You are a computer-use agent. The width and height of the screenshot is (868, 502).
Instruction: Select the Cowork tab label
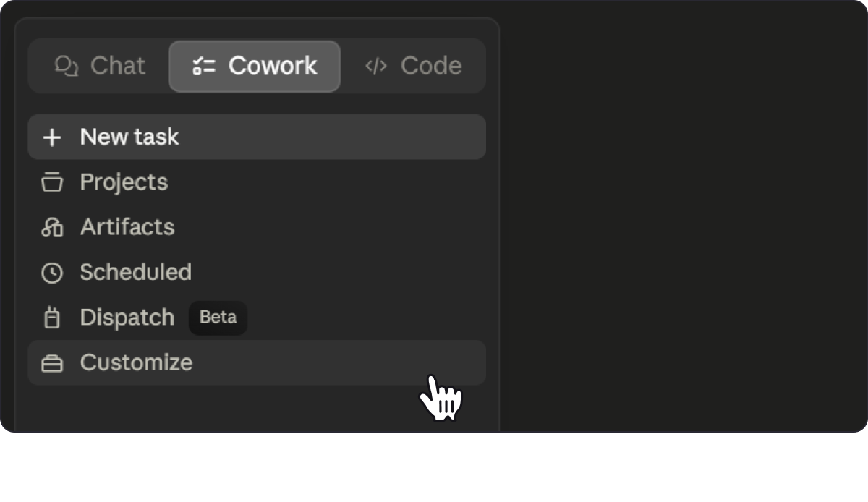tap(273, 66)
